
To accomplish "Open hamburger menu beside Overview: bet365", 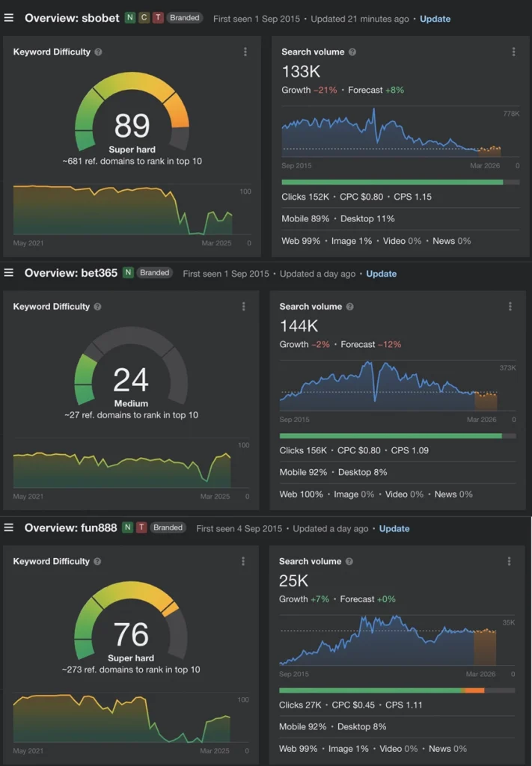I will coord(9,273).
